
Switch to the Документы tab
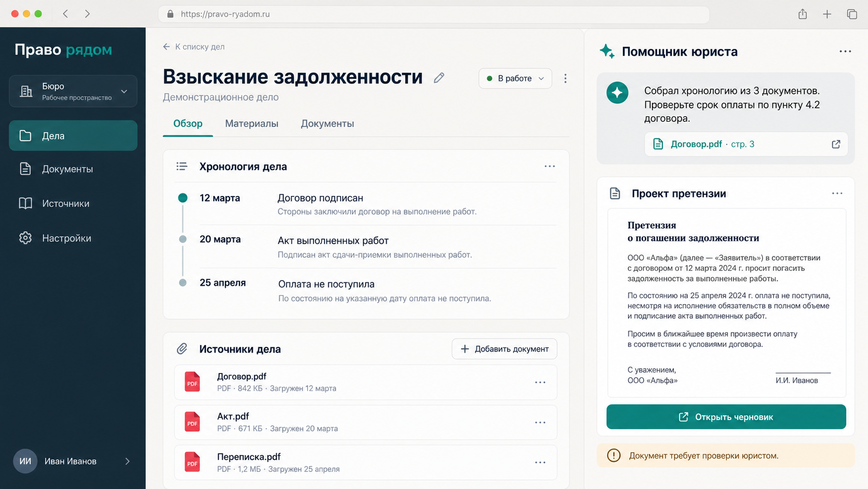pos(328,124)
